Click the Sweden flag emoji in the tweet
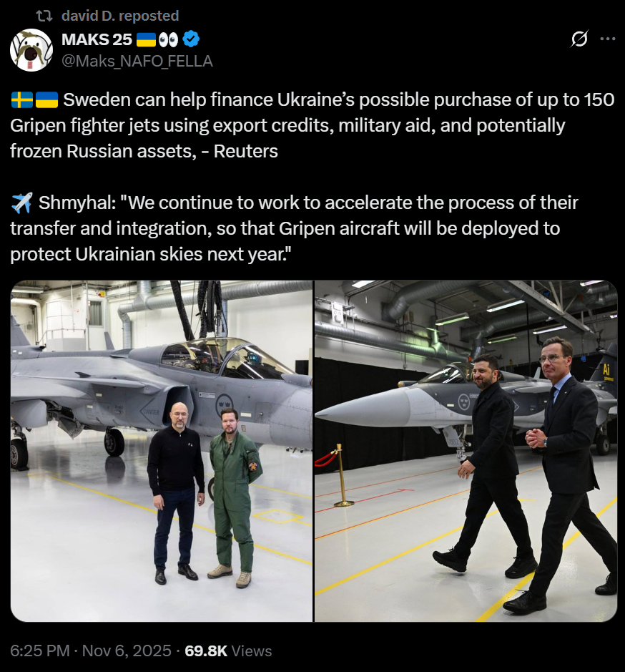 [x=22, y=100]
